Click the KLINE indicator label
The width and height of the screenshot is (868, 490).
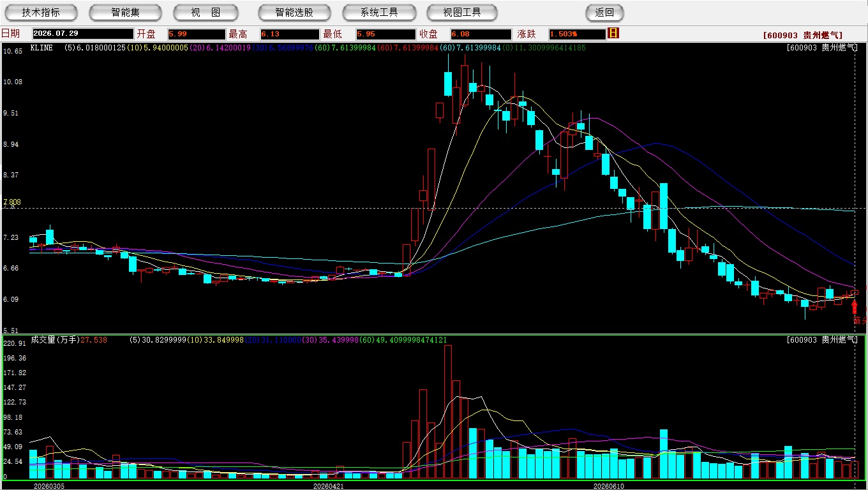pyautogui.click(x=41, y=48)
